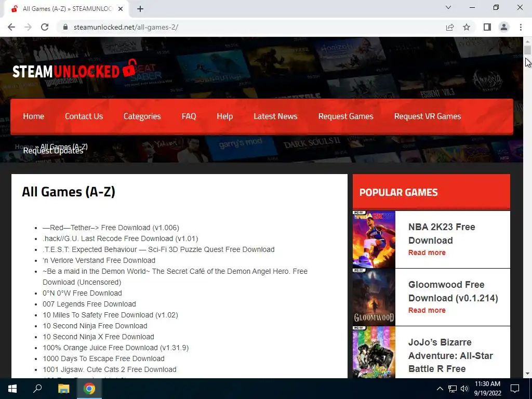
Task: Open the 007 Legends Free Download link
Action: click(89, 304)
